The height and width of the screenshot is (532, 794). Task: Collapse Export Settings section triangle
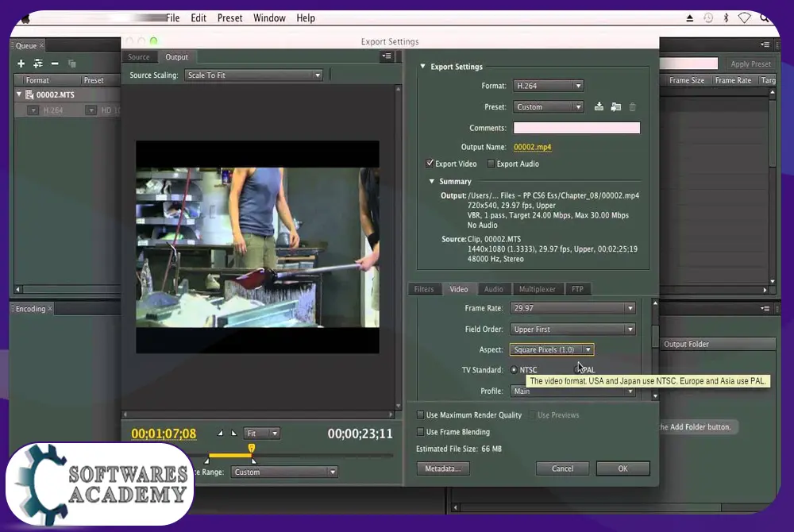(x=423, y=67)
